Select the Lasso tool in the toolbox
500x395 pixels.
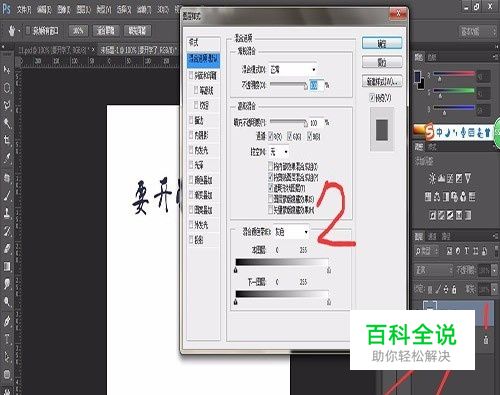7,106
